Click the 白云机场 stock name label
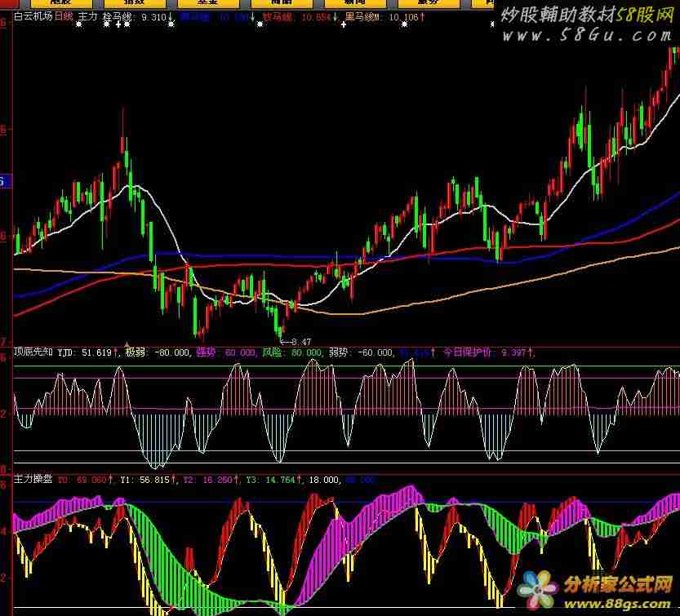This screenshot has height=616, width=680. [33, 16]
